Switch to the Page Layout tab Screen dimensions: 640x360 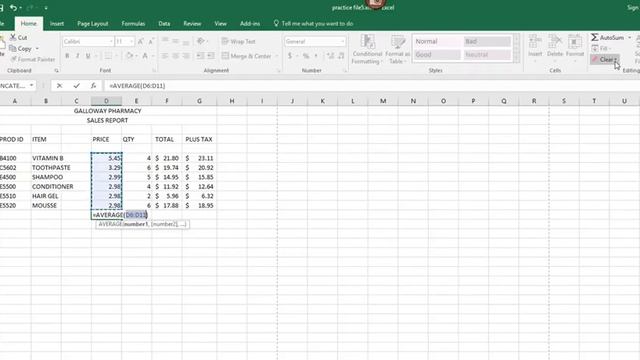pyautogui.click(x=93, y=24)
